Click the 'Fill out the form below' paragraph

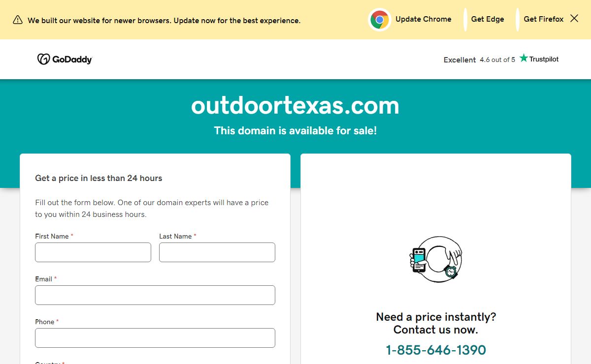click(x=152, y=209)
